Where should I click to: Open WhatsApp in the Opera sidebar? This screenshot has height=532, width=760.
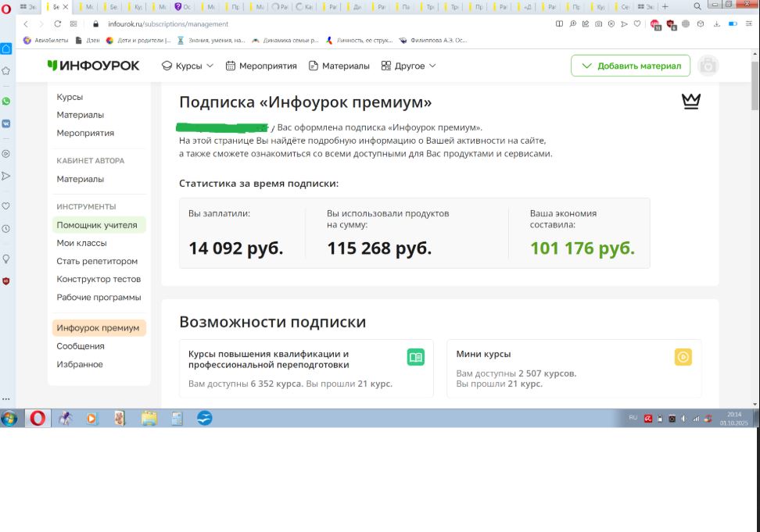click(6, 102)
